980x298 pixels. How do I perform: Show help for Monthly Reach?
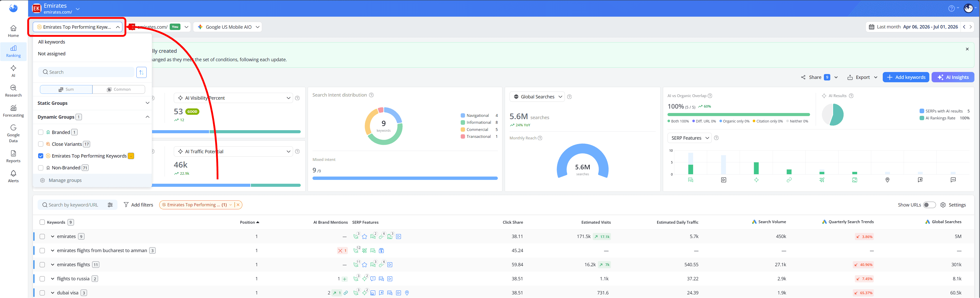(x=540, y=138)
